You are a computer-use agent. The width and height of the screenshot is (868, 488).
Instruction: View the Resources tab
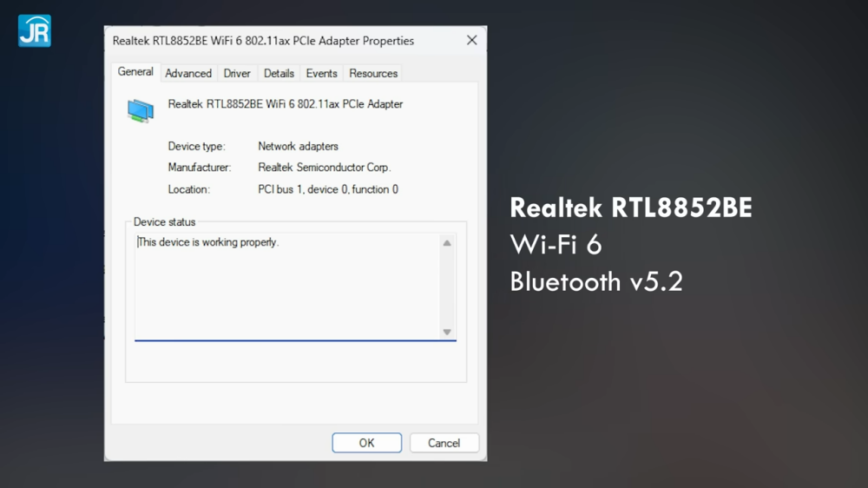[373, 74]
